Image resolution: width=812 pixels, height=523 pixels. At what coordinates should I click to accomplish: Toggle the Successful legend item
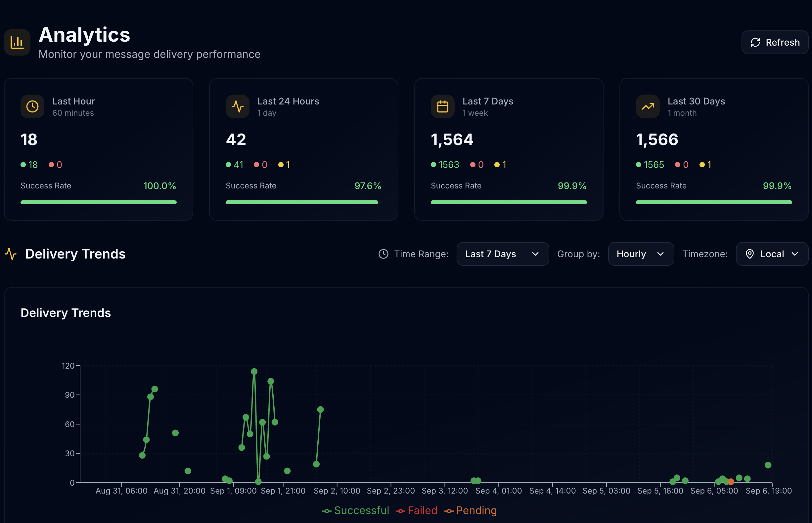click(x=355, y=510)
